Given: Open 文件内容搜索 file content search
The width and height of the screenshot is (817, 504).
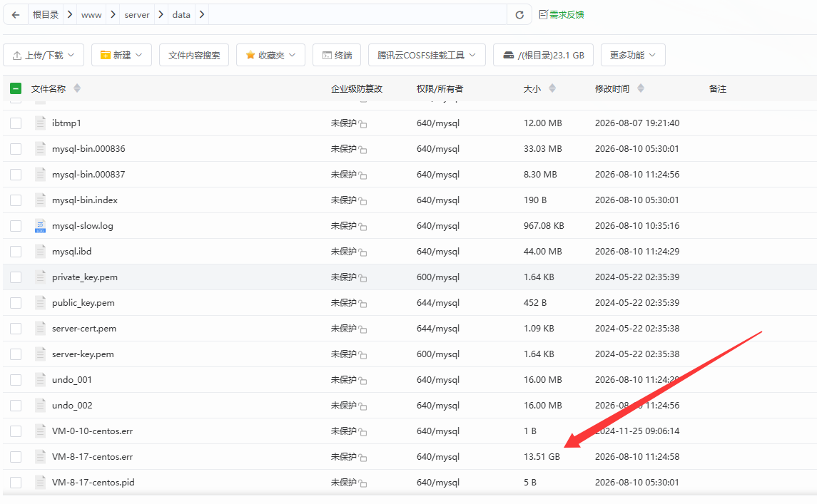Looking at the screenshot, I should [194, 55].
